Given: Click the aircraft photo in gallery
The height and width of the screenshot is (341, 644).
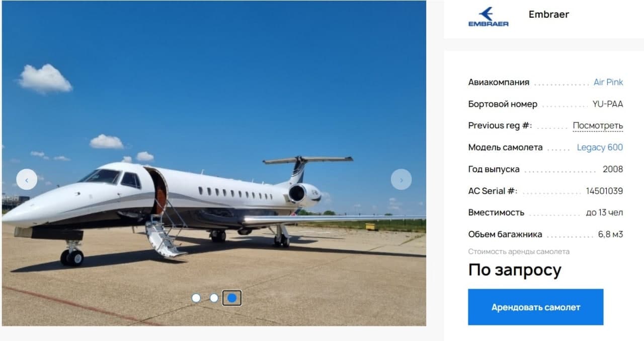Looking at the screenshot, I should (x=214, y=163).
